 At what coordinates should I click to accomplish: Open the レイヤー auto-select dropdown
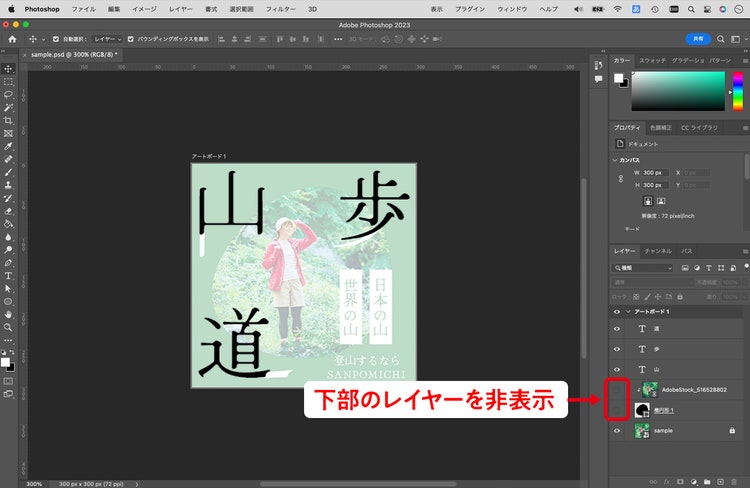[108, 39]
